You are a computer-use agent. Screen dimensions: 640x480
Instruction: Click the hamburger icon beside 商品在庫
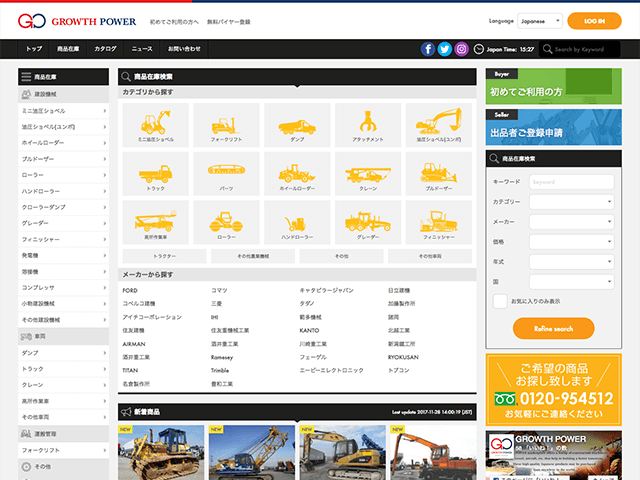26,77
